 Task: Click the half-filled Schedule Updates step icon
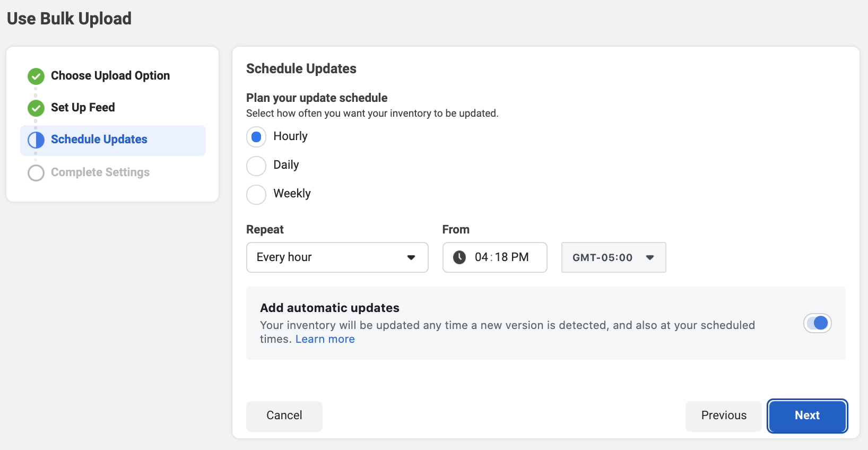pos(36,140)
